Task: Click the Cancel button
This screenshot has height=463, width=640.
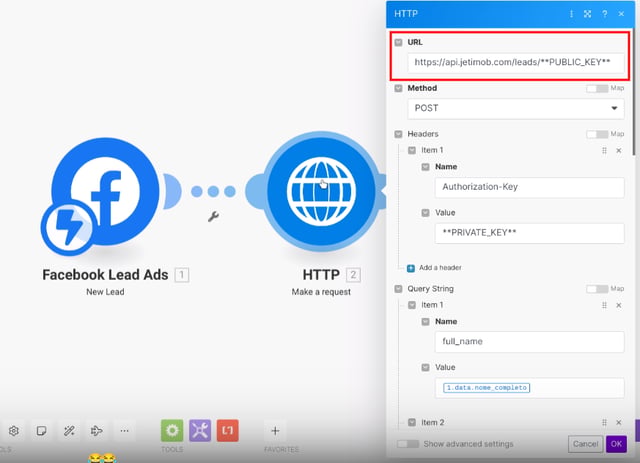Action: [585, 444]
